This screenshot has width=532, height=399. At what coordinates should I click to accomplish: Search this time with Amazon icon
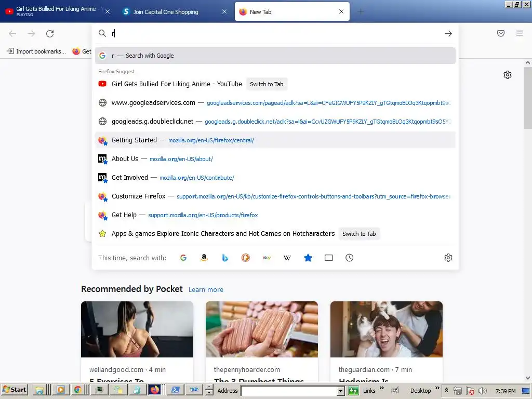[204, 258]
